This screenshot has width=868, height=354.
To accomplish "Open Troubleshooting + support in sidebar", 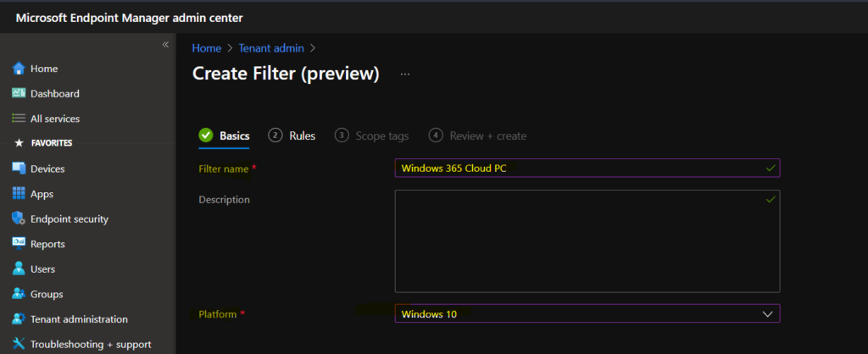I will [91, 344].
